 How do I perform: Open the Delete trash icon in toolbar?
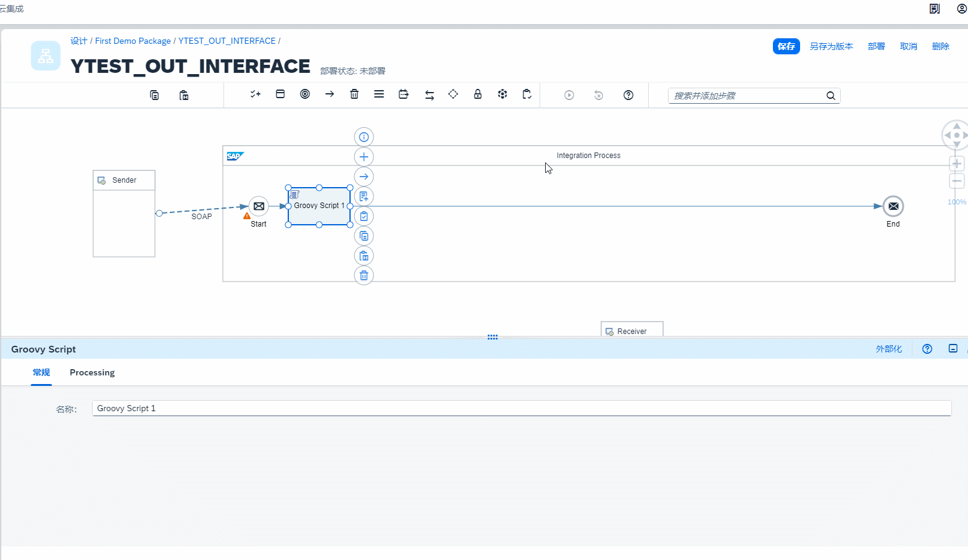pos(354,94)
